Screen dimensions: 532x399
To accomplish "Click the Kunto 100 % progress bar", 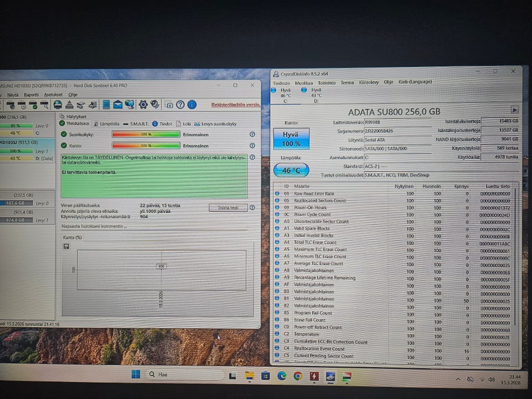I will click(146, 146).
